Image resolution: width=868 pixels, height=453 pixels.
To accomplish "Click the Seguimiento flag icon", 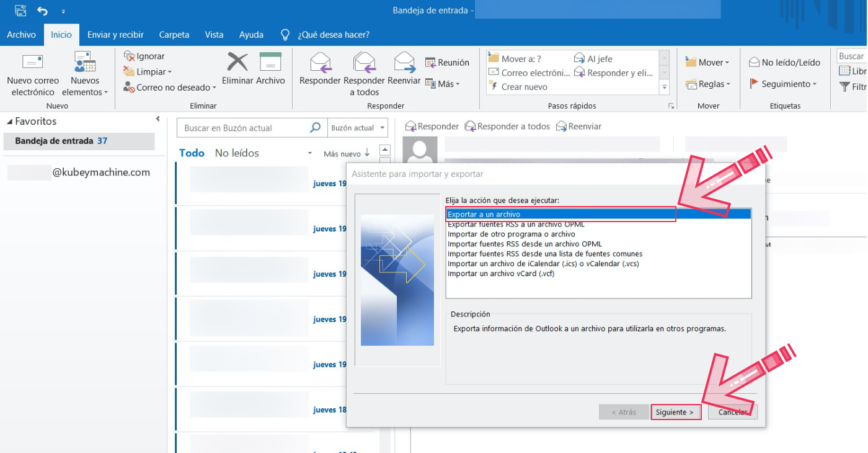I will [755, 83].
